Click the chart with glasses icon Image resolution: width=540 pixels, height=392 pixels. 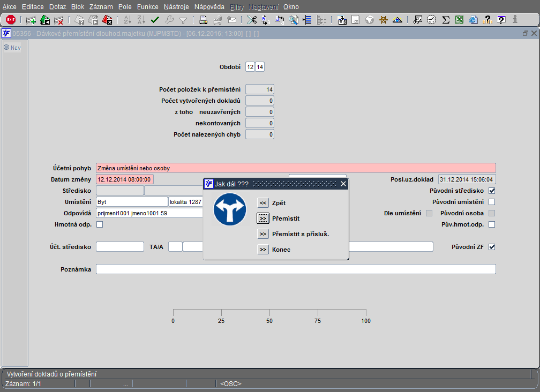click(418, 20)
